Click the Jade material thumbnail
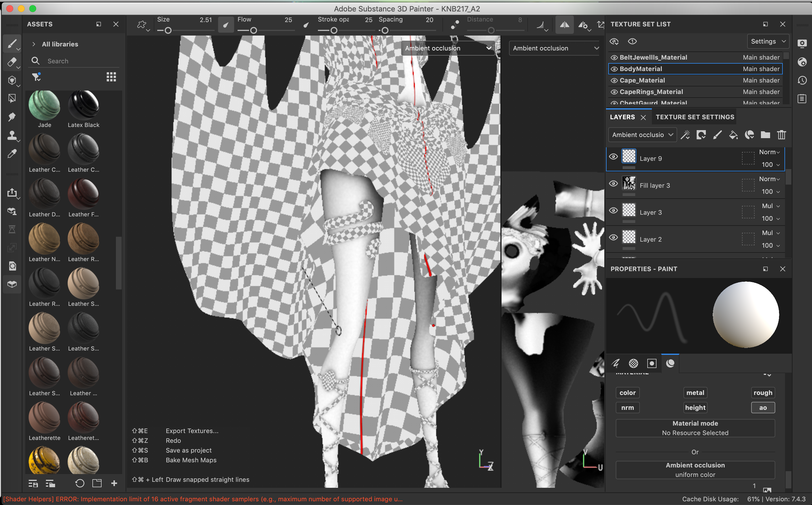The image size is (812, 505). [44, 105]
